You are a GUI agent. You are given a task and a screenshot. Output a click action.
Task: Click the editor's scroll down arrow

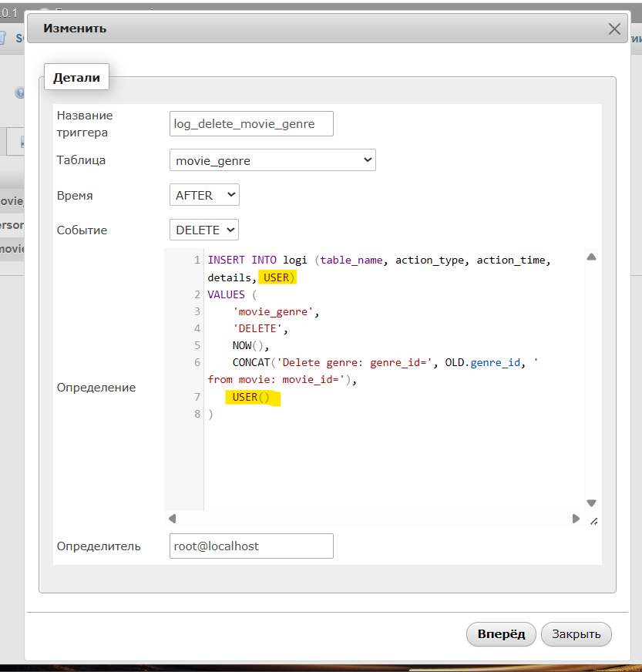click(591, 502)
